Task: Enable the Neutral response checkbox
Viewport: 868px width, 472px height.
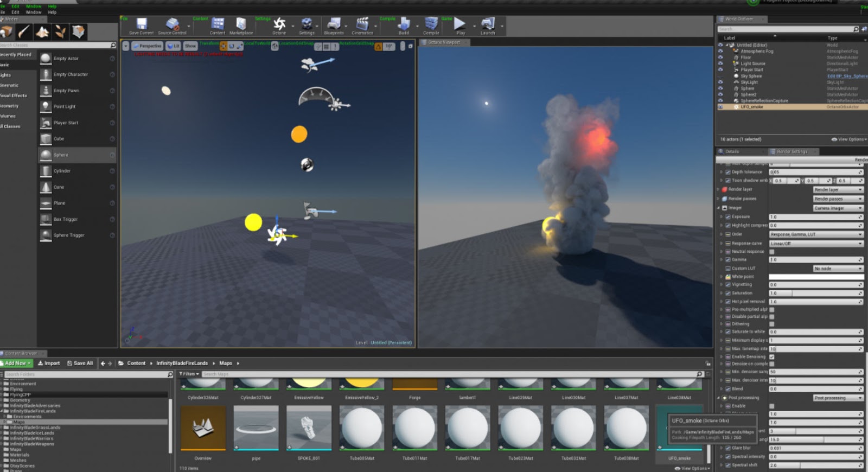Action: point(772,252)
